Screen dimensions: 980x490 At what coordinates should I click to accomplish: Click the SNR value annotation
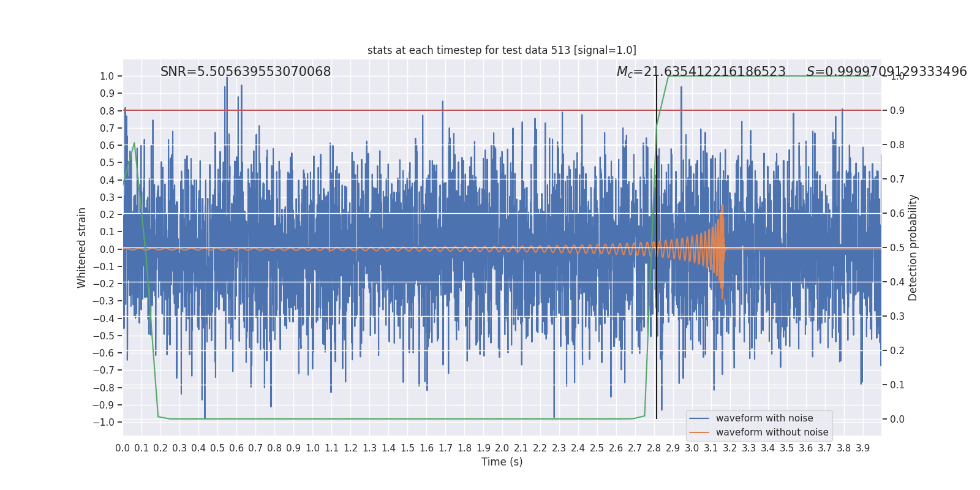(x=246, y=72)
